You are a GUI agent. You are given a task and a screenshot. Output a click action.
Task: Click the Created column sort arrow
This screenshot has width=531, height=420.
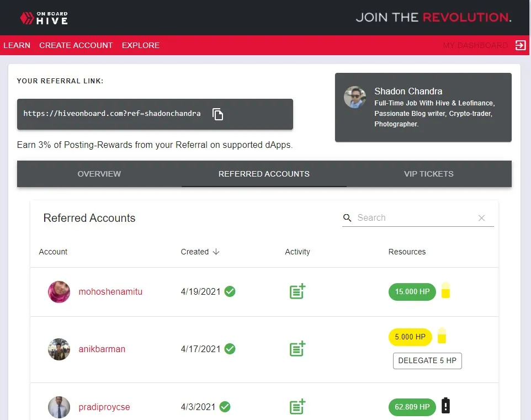pos(216,252)
